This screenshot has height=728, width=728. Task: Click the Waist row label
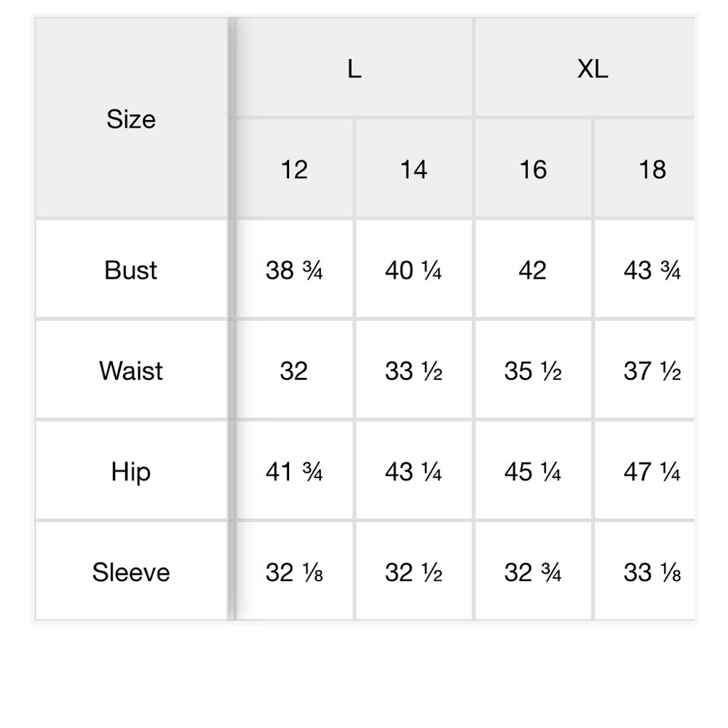(131, 371)
